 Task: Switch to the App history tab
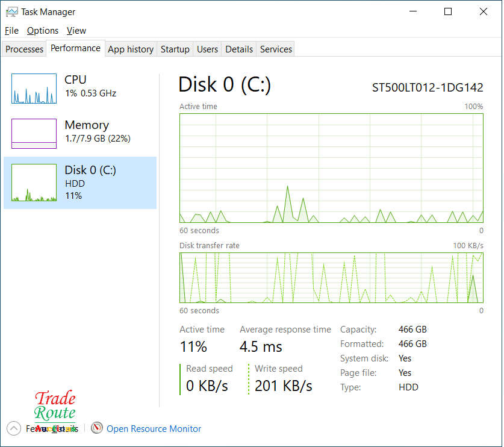(x=131, y=49)
